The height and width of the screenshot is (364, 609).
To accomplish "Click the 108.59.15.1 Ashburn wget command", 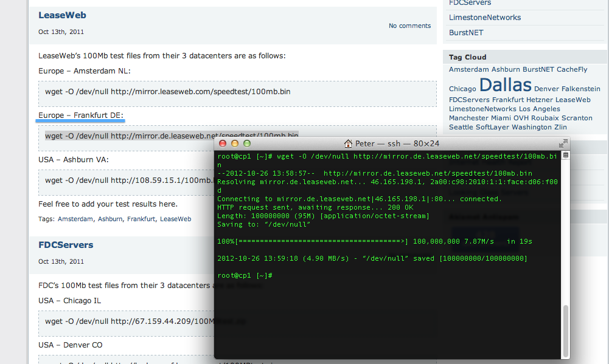I will tap(130, 180).
